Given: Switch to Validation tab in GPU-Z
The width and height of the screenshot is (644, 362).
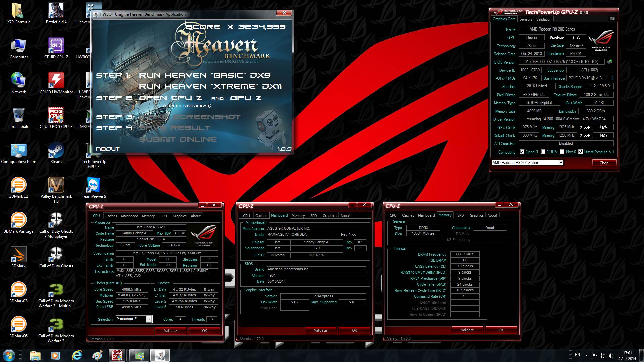Looking at the screenshot, I should click(544, 19).
